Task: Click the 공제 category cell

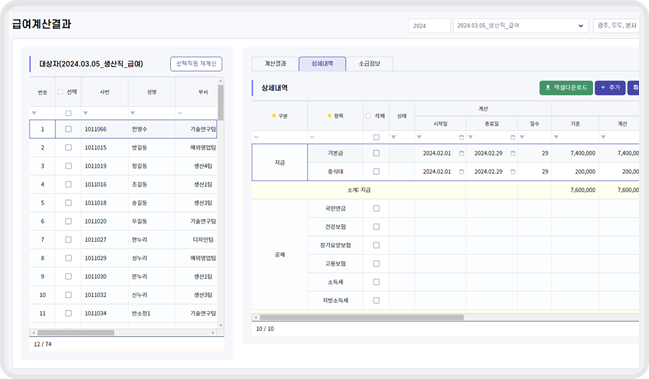Action: point(280,254)
